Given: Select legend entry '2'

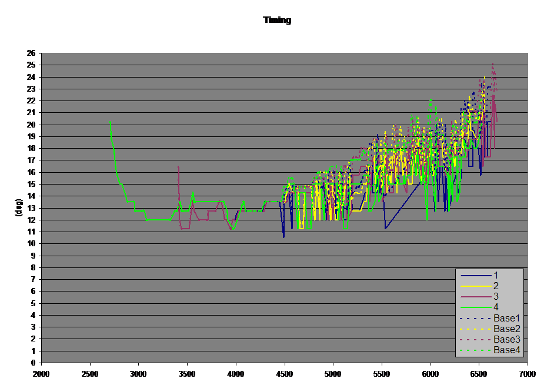Looking at the screenshot, I should click(x=496, y=286).
